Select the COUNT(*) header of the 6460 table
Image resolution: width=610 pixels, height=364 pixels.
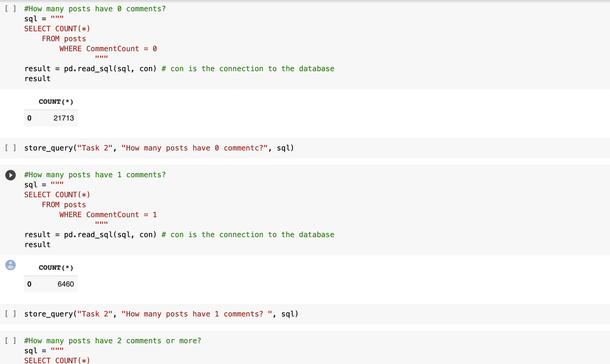pos(56,268)
